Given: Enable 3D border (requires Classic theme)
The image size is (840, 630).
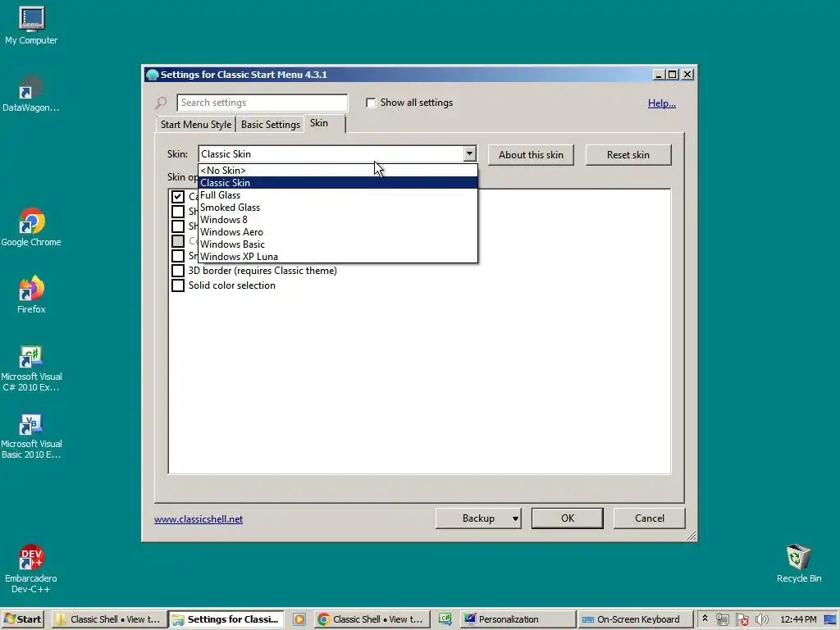Looking at the screenshot, I should pos(178,271).
